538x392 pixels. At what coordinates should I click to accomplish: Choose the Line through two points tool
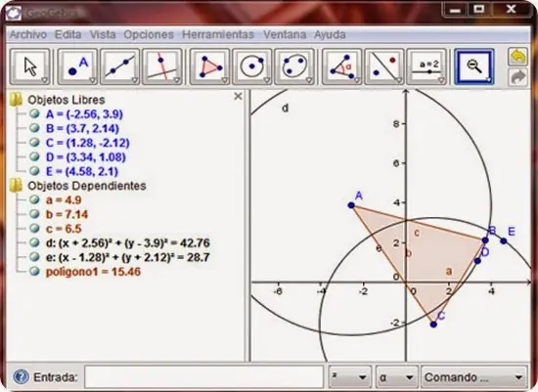[x=119, y=66]
